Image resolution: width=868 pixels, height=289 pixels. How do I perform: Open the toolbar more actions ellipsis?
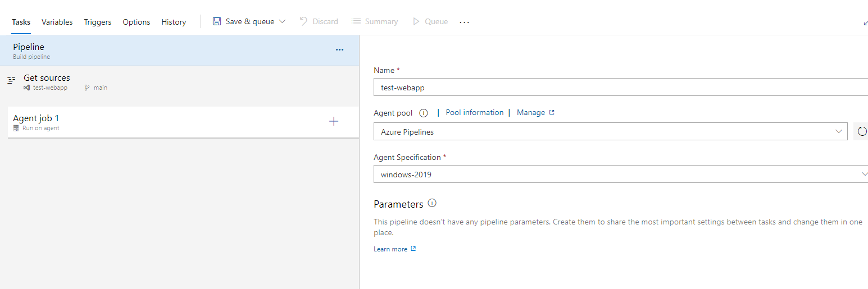pyautogui.click(x=464, y=22)
